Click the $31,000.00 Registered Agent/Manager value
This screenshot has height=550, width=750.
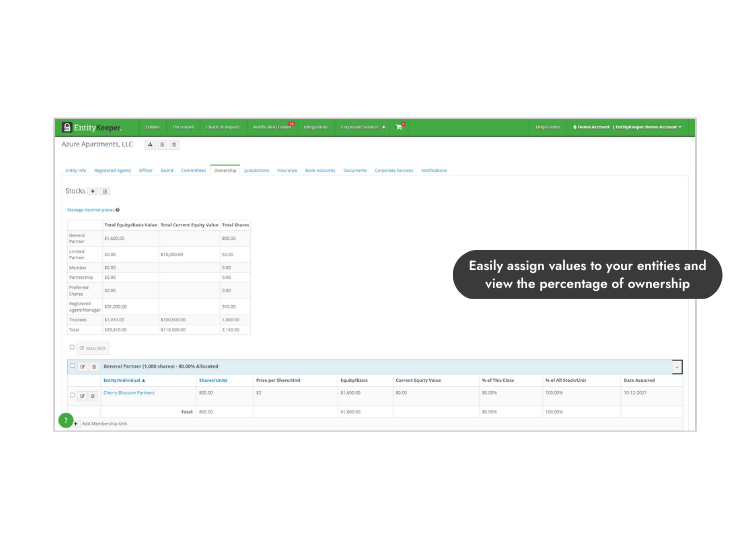[115, 307]
